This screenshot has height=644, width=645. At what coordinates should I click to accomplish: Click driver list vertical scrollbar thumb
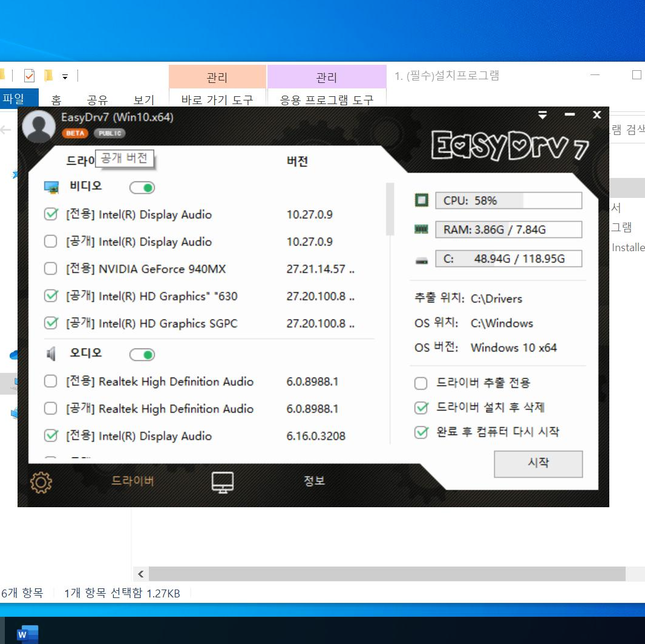(390, 209)
